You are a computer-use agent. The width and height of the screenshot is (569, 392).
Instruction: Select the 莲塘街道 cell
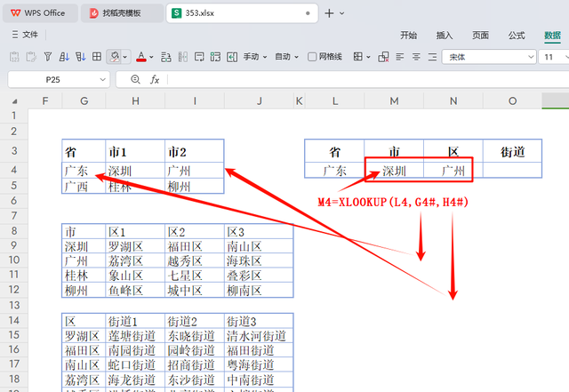click(x=135, y=335)
